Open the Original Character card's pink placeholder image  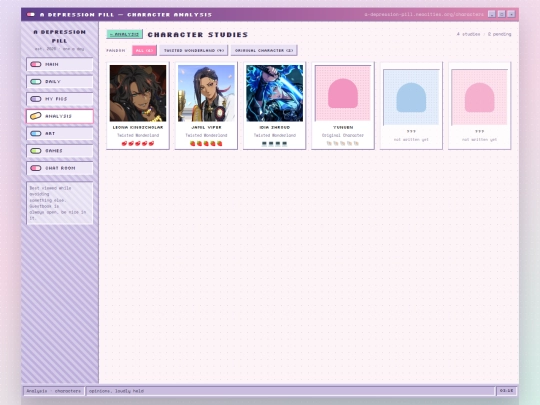coord(343,93)
